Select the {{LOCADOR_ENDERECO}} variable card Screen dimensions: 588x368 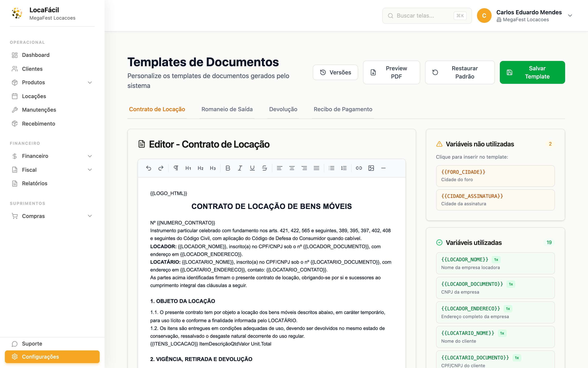coord(495,312)
